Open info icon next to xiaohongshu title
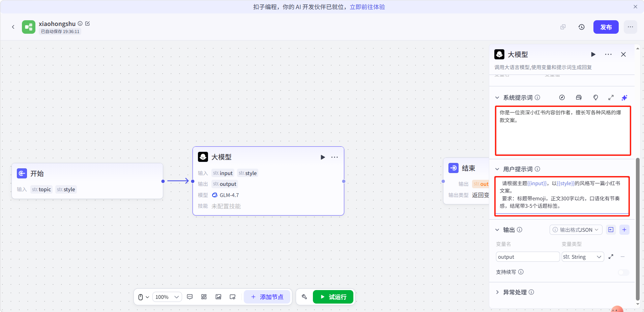Image resolution: width=644 pixels, height=312 pixels. (x=80, y=24)
